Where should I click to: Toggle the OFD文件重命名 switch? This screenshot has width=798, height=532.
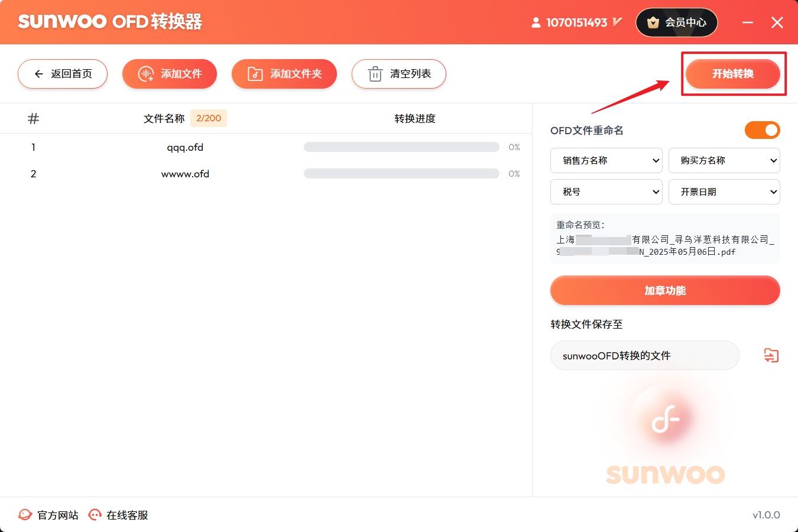763,130
